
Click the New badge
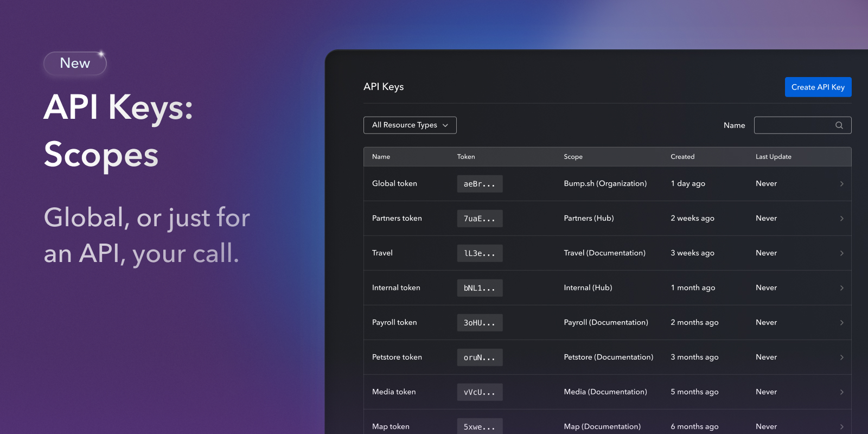coord(75,63)
